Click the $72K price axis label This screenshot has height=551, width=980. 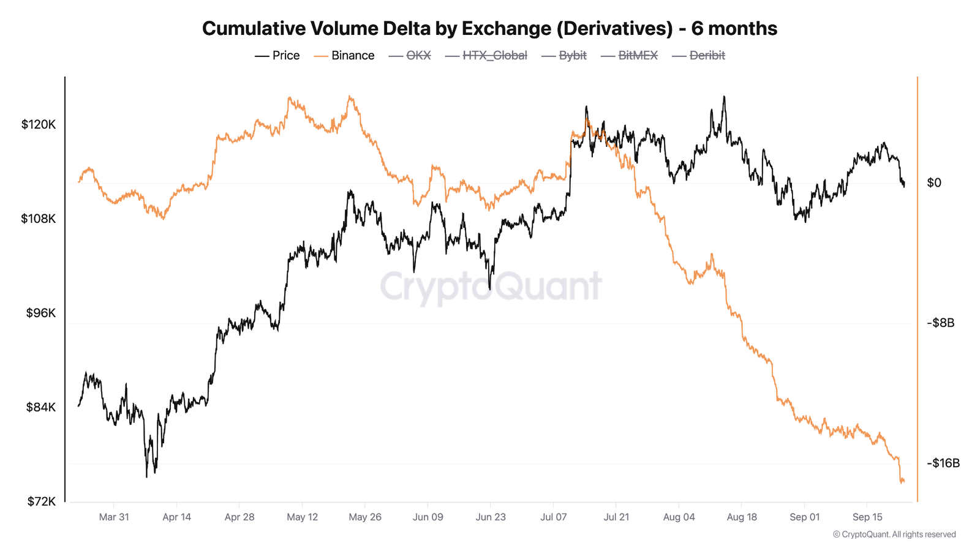tap(41, 502)
